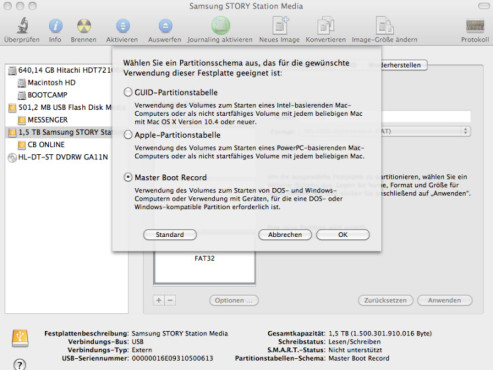
Task: Select the HL-DT-ST DVDRW drive
Action: pos(58,157)
